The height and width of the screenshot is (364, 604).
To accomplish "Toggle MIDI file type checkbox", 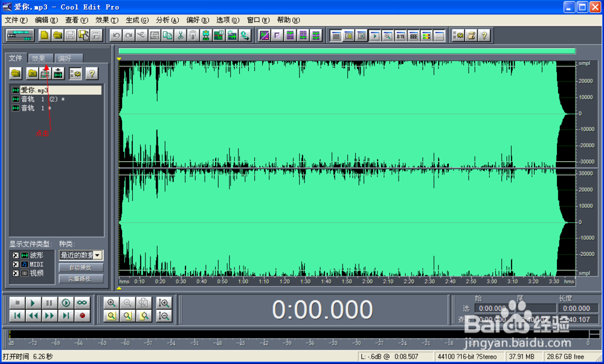I will [16, 264].
